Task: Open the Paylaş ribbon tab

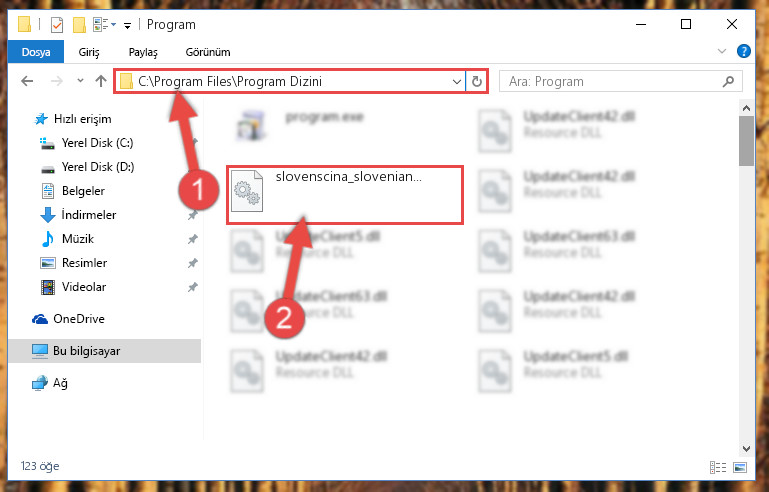Action: (x=143, y=52)
